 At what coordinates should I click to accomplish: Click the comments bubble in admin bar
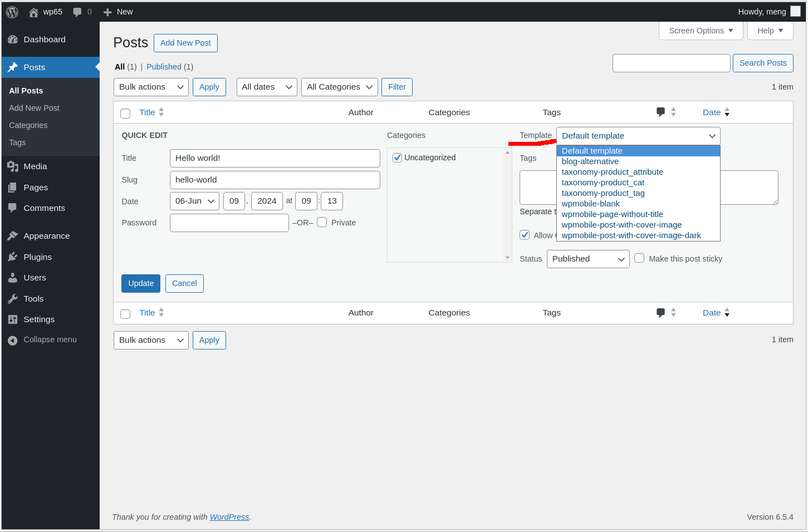(77, 12)
